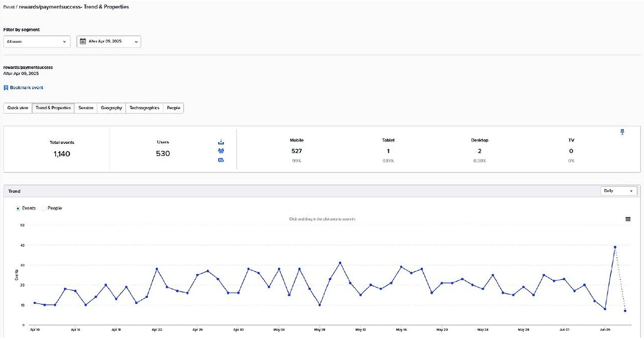Click the Apr 22 x-axis label
Viewport: 644px width, 340px height.
click(x=157, y=330)
